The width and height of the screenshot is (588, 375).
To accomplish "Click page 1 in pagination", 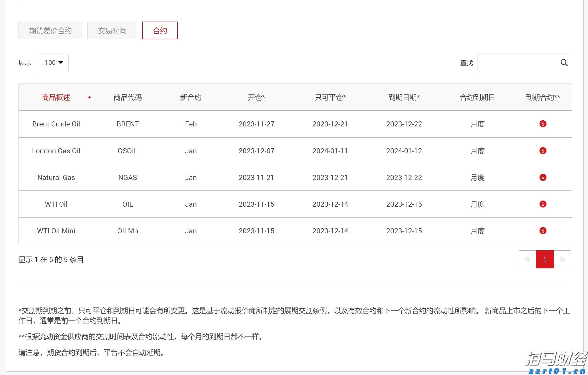I will [545, 259].
